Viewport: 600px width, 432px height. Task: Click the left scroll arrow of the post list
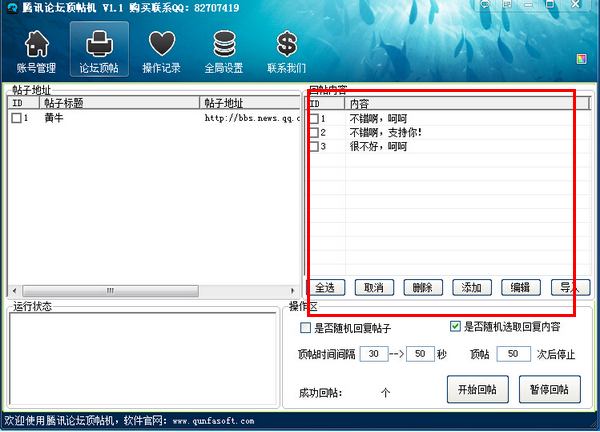(15, 291)
